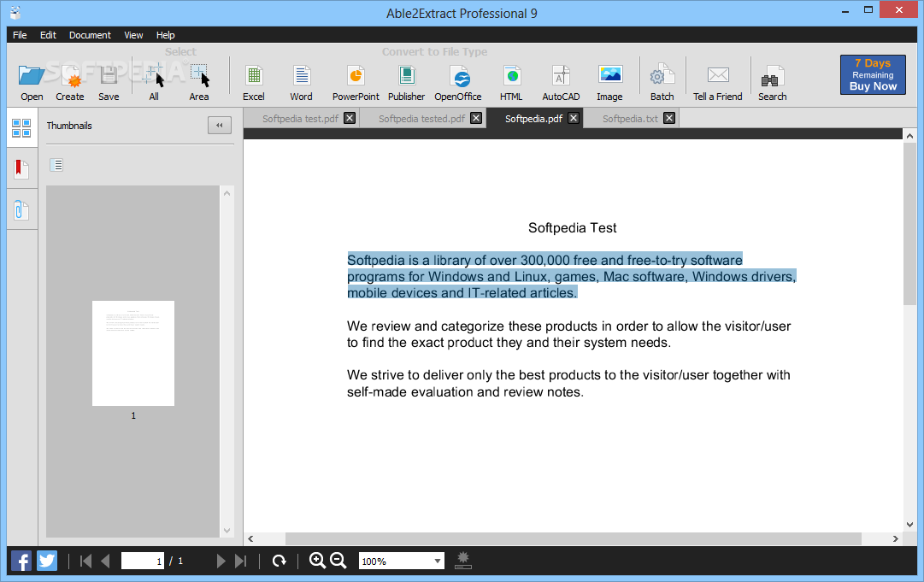The height and width of the screenshot is (582, 924).
Task: Go to first page
Action: point(85,561)
